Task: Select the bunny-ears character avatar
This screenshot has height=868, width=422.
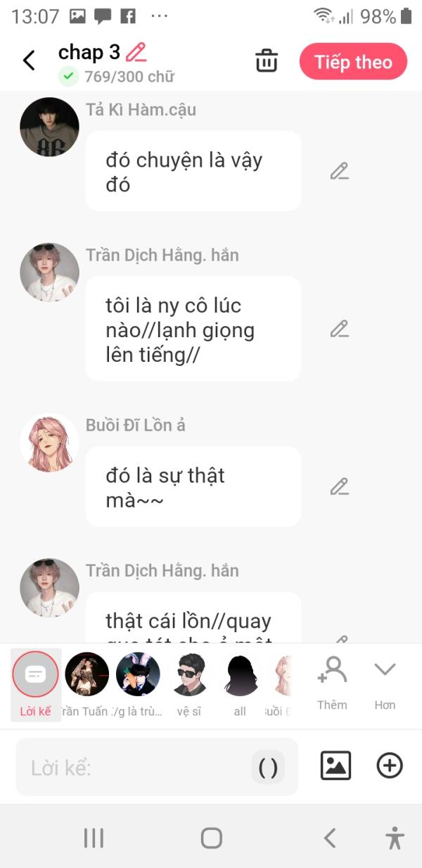Action: [138, 684]
